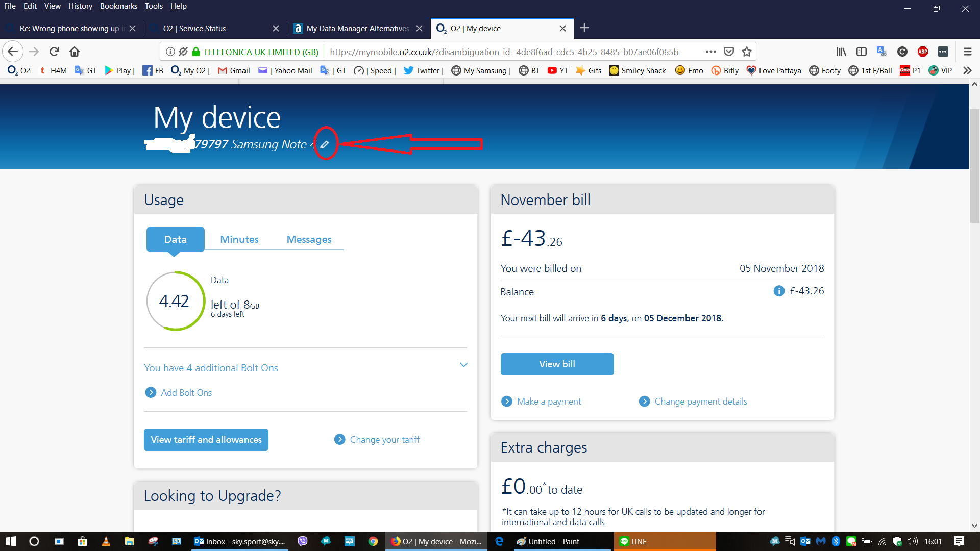Click the pencil icon to edit device name
The height and width of the screenshot is (551, 980).
tap(325, 144)
